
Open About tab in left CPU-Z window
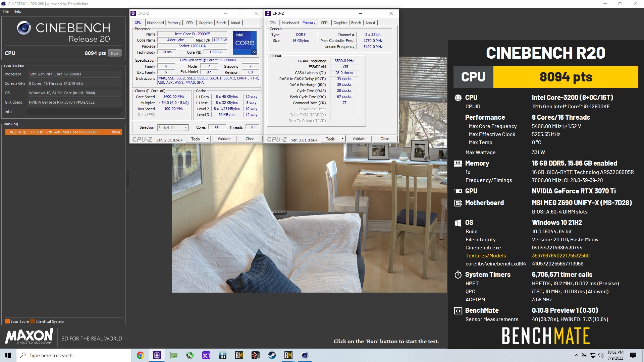point(235,23)
